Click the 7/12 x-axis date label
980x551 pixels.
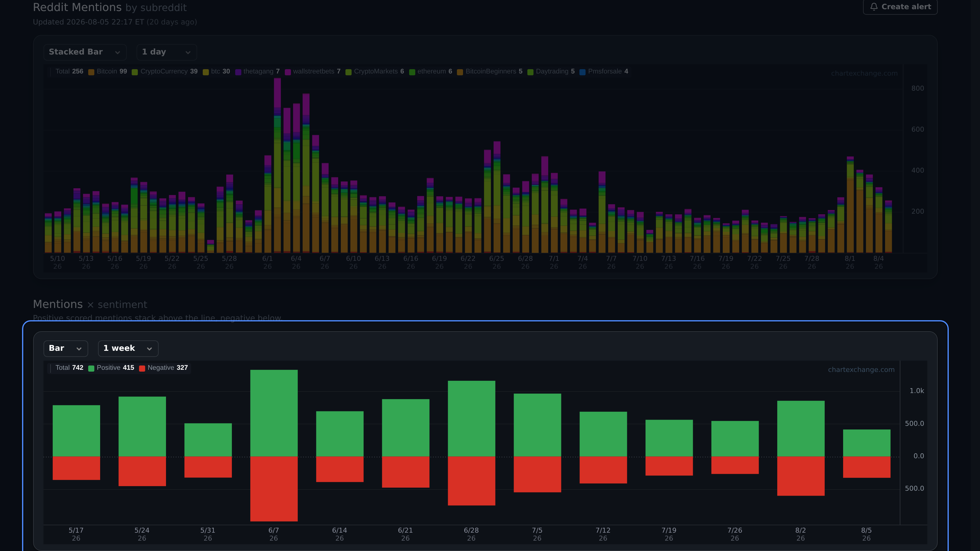tap(603, 534)
